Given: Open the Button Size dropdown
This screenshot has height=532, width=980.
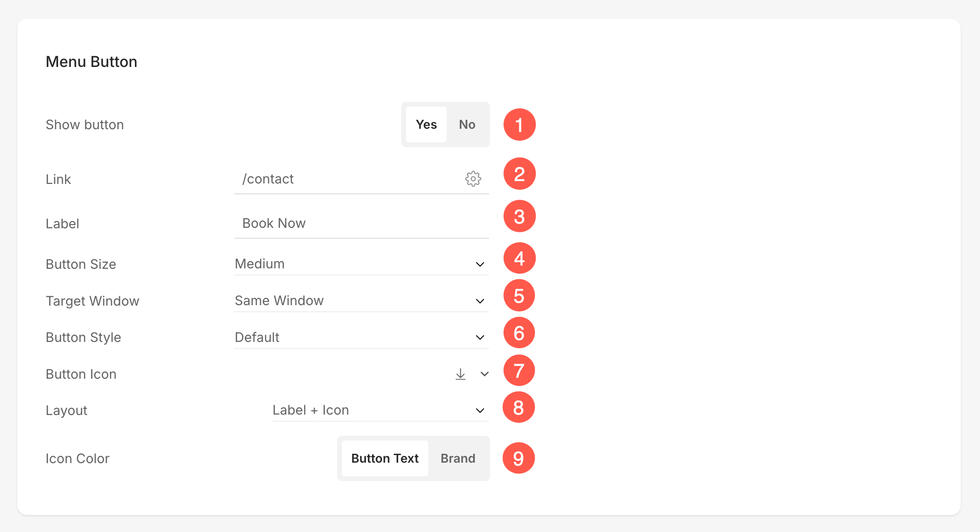Looking at the screenshot, I should tap(361, 264).
